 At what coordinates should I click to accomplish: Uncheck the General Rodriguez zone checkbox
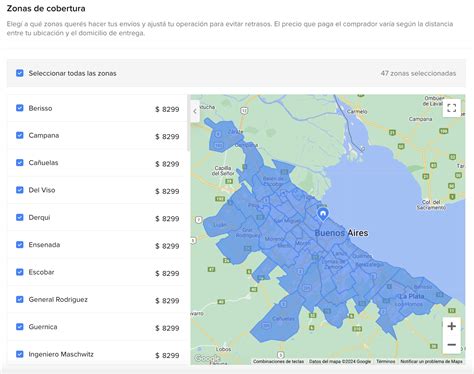tap(20, 299)
